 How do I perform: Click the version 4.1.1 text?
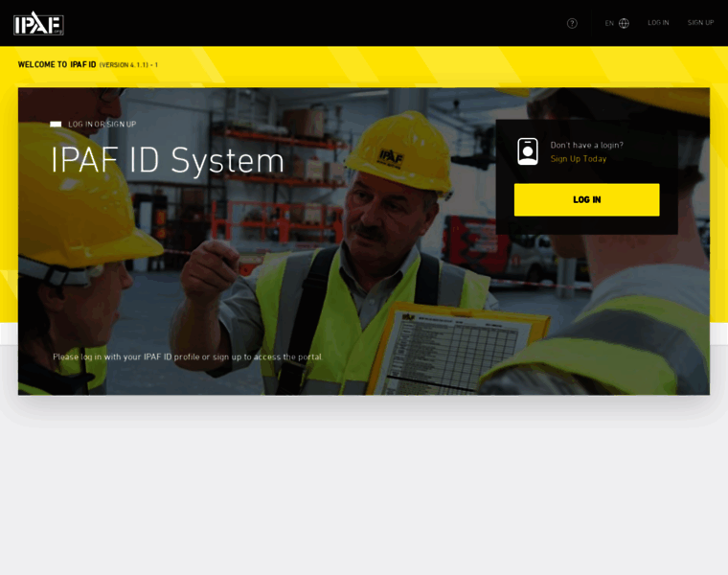pyautogui.click(x=128, y=65)
